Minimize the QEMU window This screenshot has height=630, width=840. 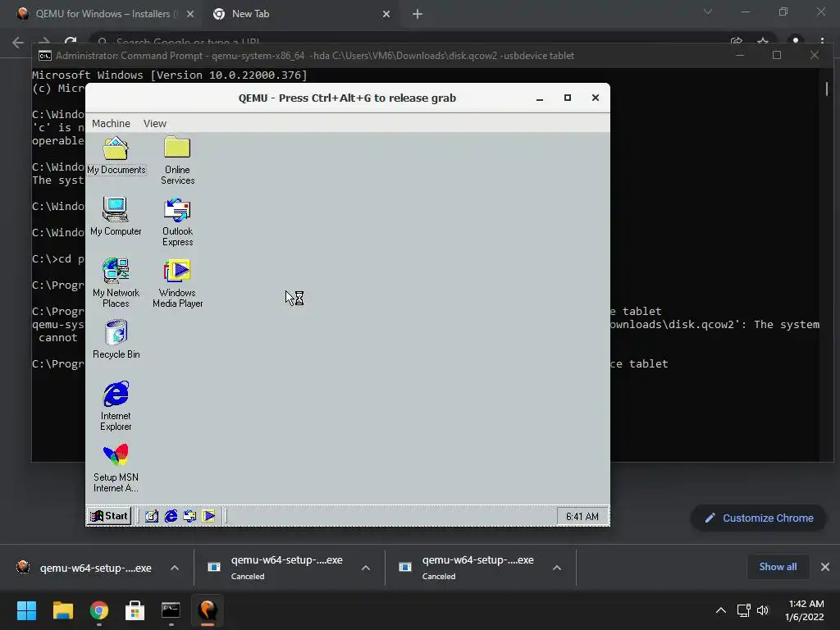click(x=540, y=98)
